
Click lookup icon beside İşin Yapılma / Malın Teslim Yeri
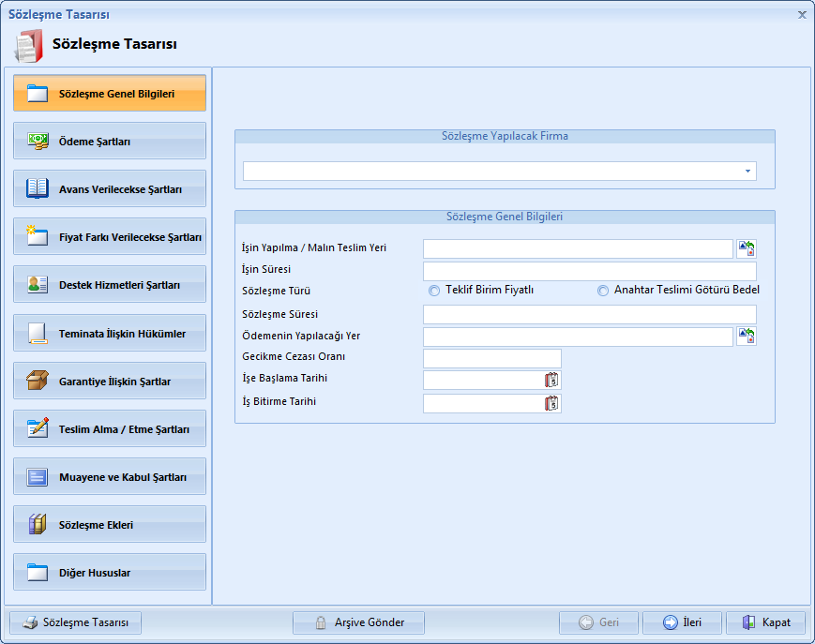[746, 248]
